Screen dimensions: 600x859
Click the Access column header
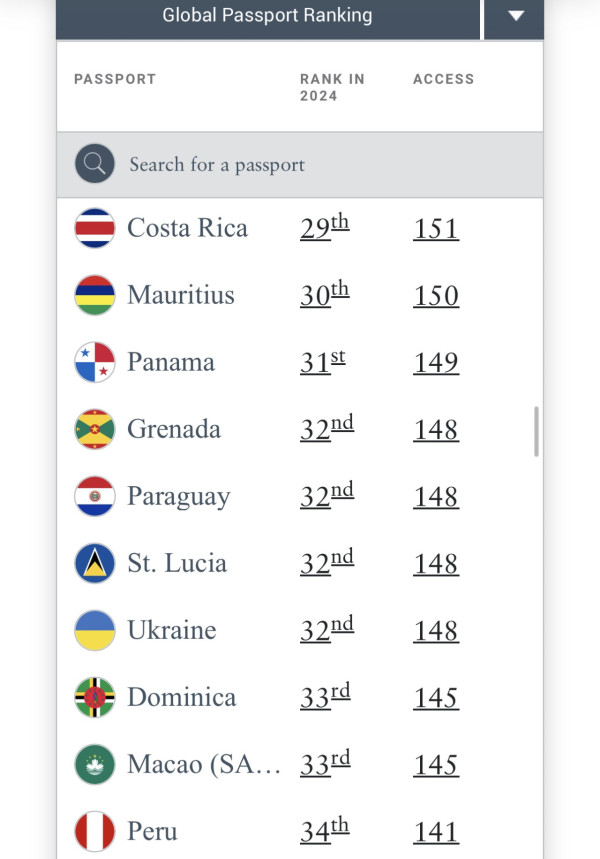(443, 79)
